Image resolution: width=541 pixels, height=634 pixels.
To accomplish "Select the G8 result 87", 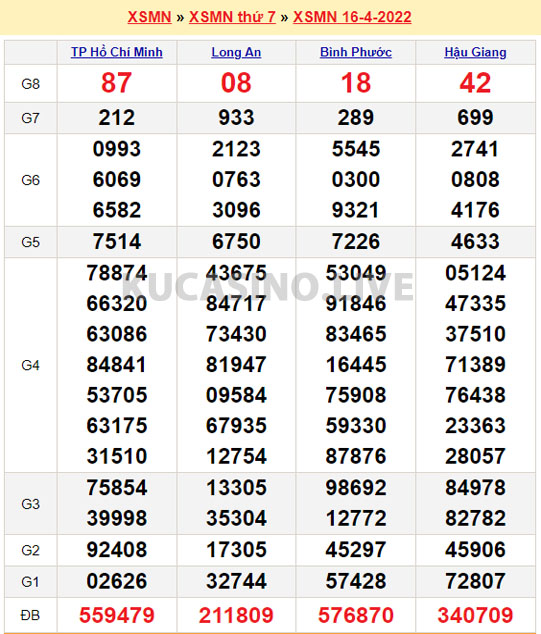I will (116, 83).
